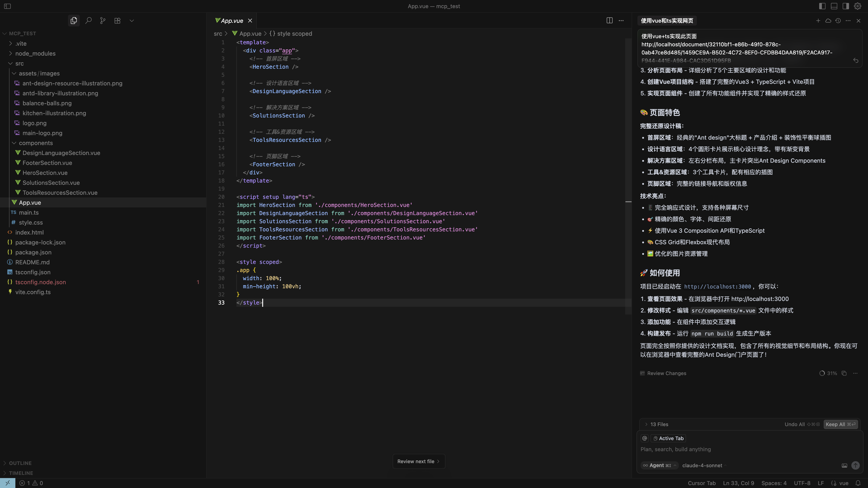Open the Extensions view icon

point(117,21)
